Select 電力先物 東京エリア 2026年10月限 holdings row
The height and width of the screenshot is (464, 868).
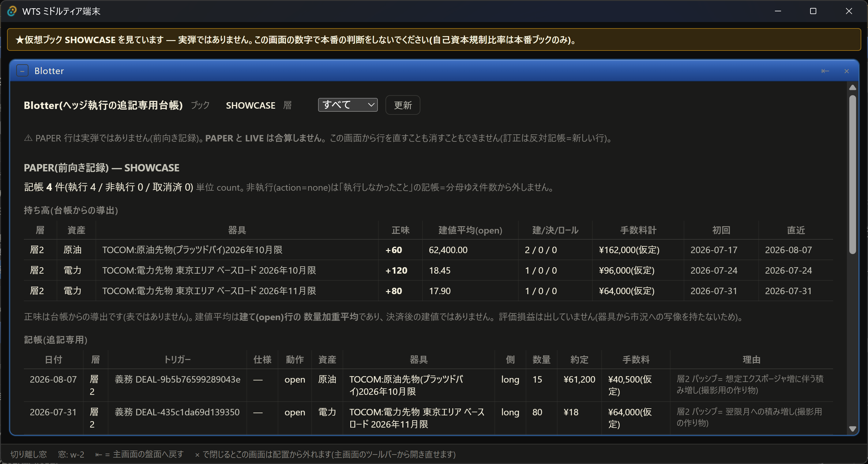tap(428, 270)
